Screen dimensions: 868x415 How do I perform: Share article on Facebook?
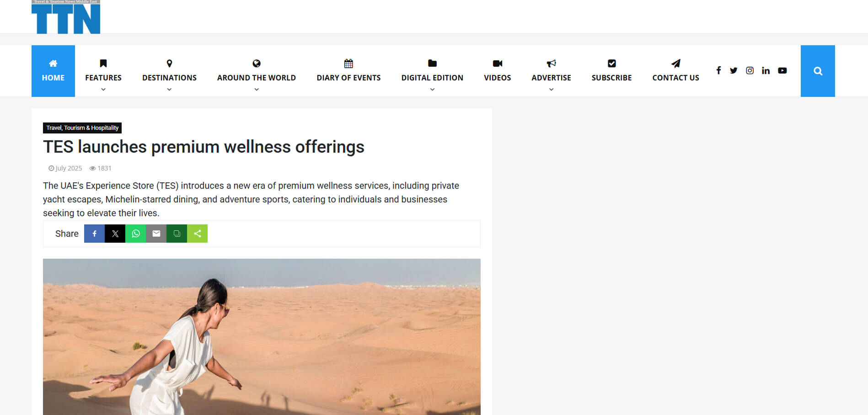coord(94,234)
